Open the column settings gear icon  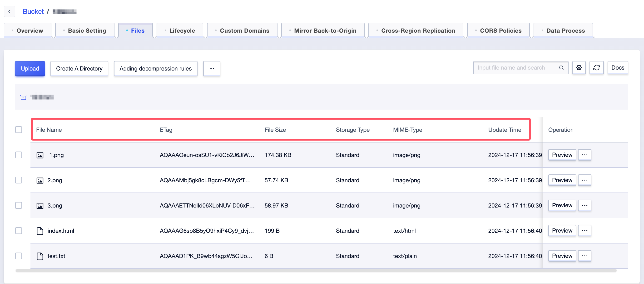(x=579, y=68)
